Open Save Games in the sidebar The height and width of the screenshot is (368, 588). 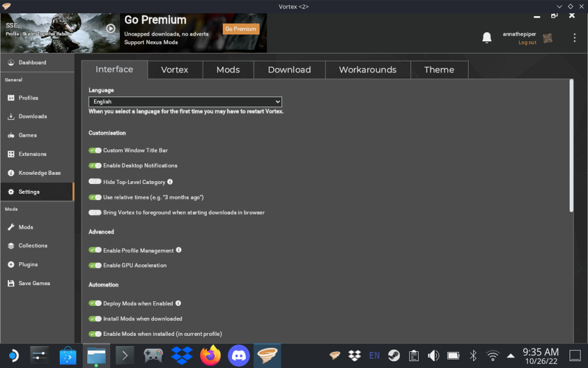(x=34, y=283)
